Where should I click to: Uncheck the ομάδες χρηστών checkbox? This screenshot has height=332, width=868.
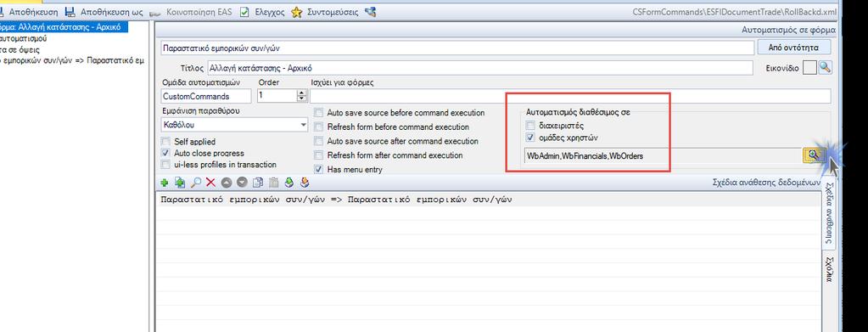(x=530, y=138)
